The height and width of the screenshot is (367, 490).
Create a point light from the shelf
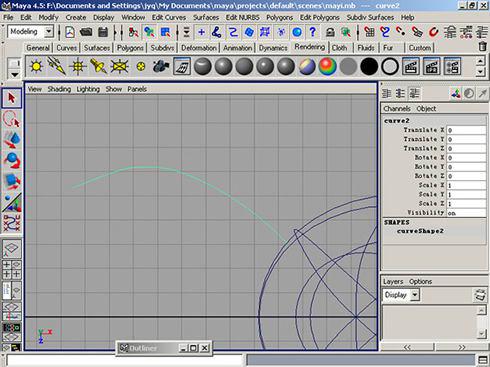(78, 66)
